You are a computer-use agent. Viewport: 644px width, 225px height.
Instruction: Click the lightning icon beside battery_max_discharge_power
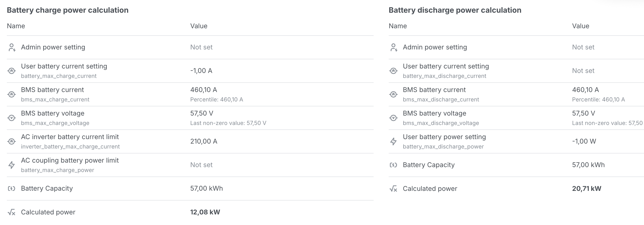[393, 142]
